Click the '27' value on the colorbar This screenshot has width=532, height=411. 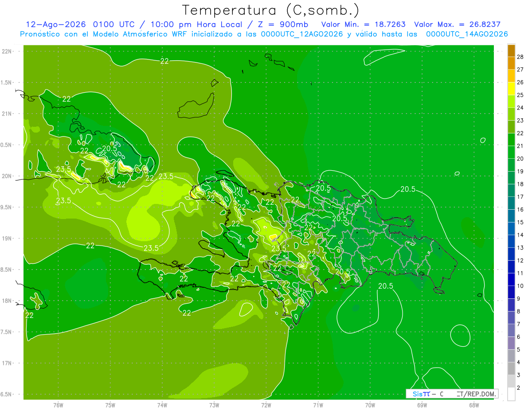pos(520,69)
